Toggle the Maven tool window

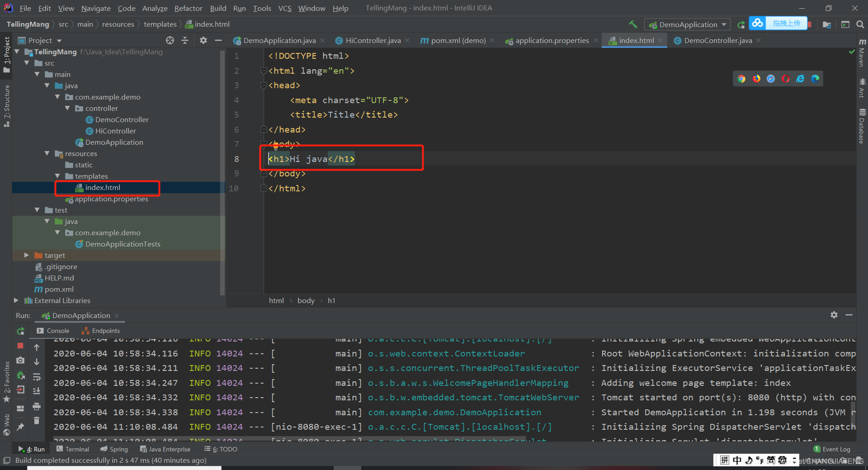pos(862,53)
